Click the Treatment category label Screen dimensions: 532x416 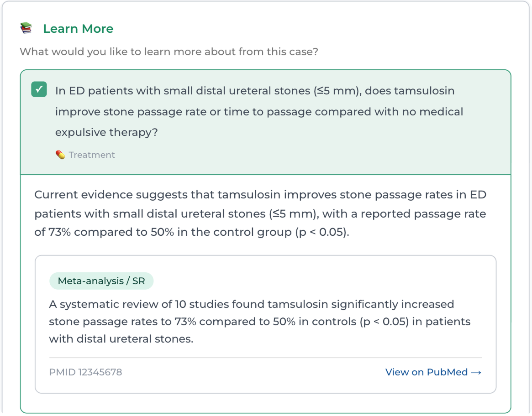(92, 155)
